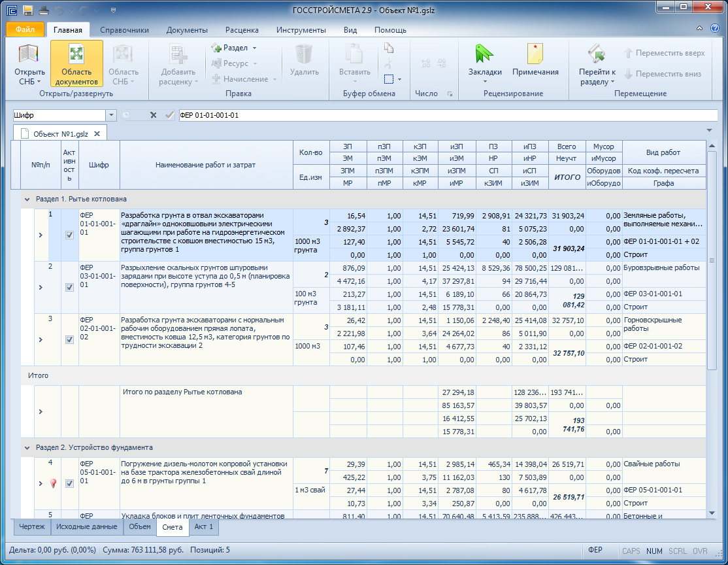Image resolution: width=728 pixels, height=565 pixels.
Task: Expand row 2 ФЕР 03-01-001-01 details
Action: tap(41, 288)
